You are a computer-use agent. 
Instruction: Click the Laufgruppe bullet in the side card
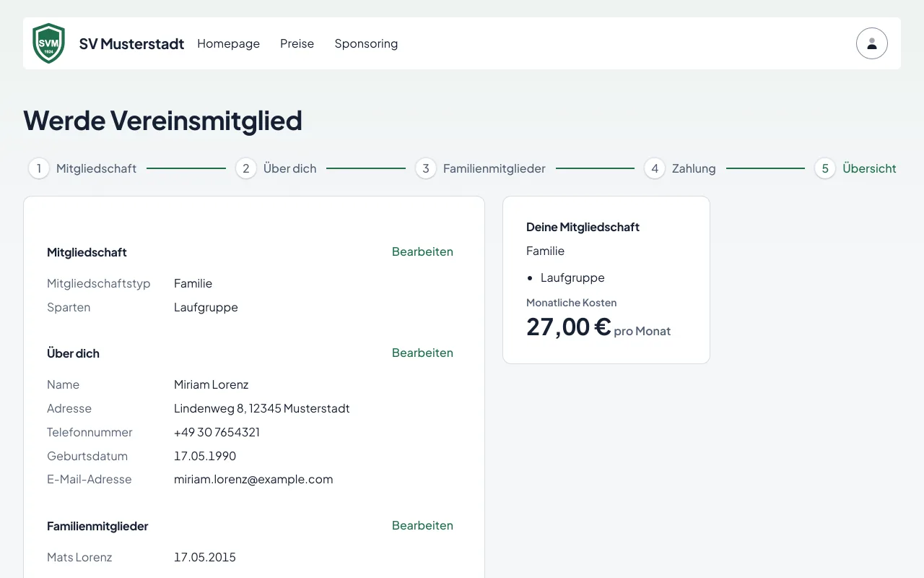tap(572, 277)
